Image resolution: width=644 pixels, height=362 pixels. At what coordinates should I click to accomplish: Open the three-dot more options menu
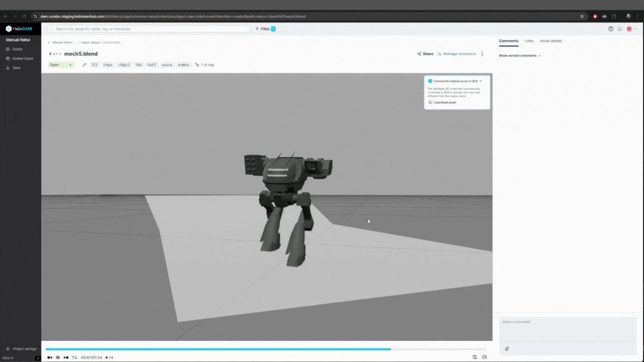coord(482,54)
